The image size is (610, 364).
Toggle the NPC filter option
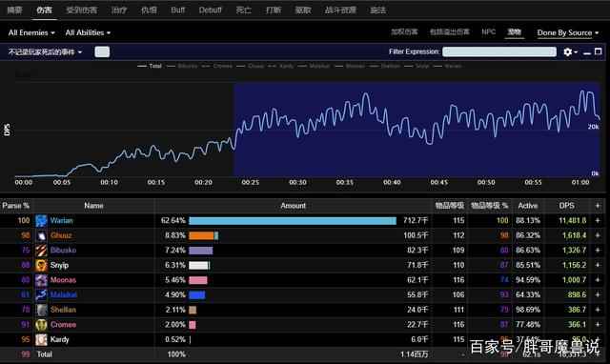coord(489,31)
